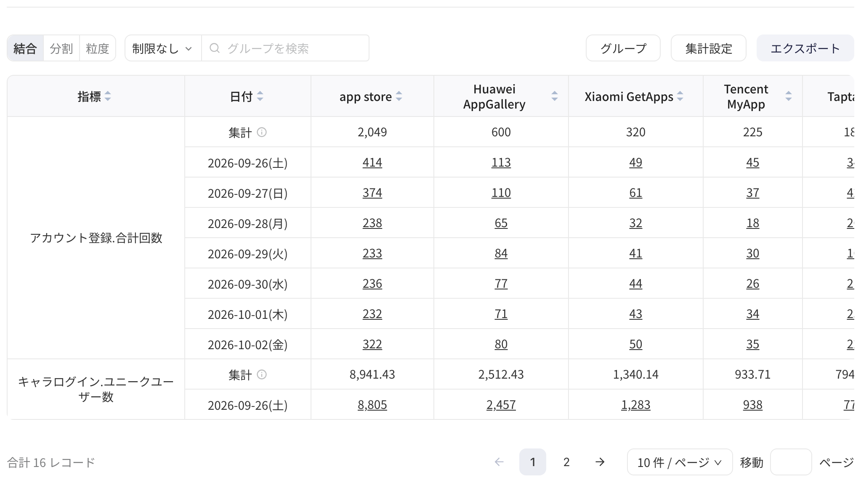861x504 pixels.
Task: Open app store value 8,805
Action: coord(372,405)
